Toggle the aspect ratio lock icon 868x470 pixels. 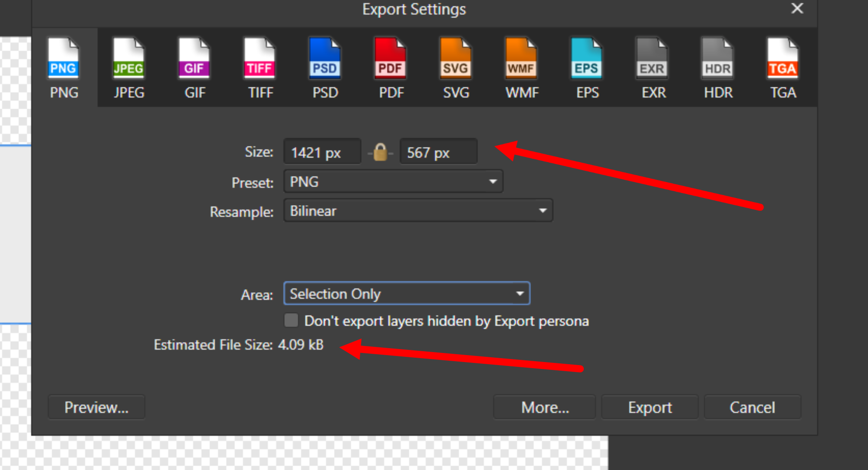(x=380, y=152)
